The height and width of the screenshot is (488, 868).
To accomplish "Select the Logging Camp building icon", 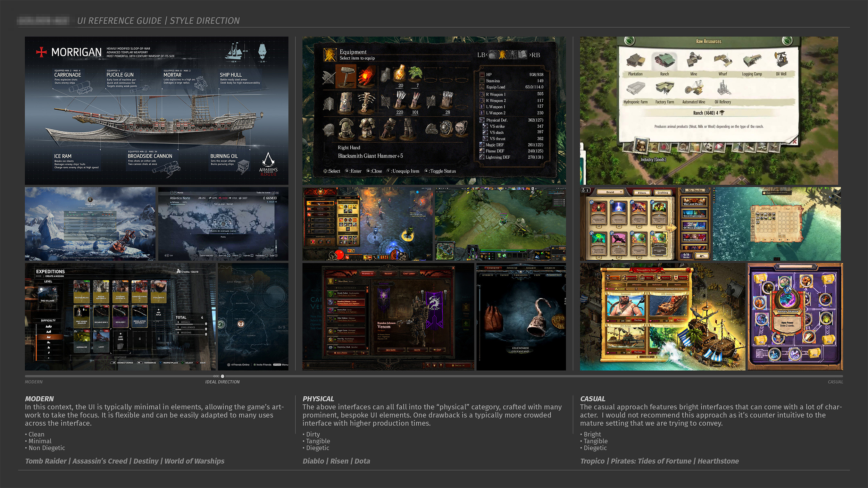I will coord(752,61).
